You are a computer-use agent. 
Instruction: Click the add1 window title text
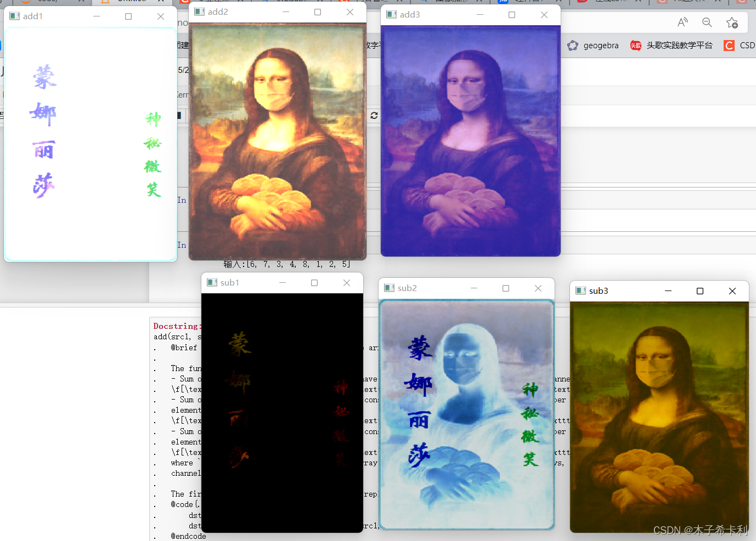point(33,16)
